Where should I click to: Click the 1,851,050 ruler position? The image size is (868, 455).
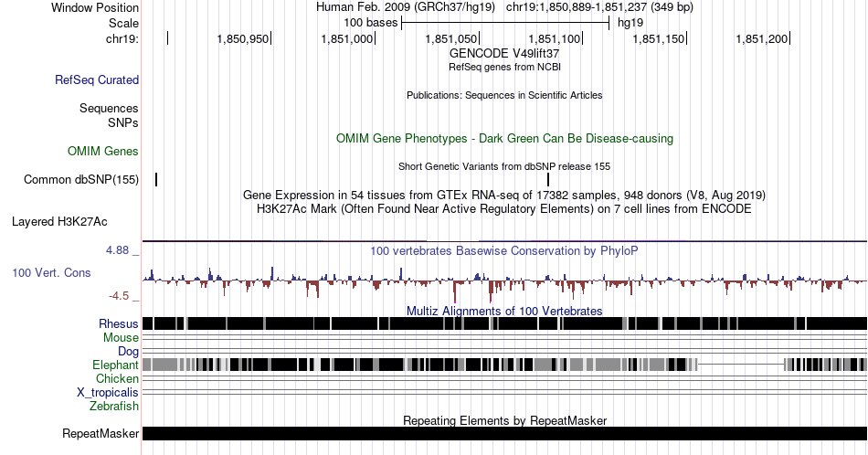pos(450,38)
